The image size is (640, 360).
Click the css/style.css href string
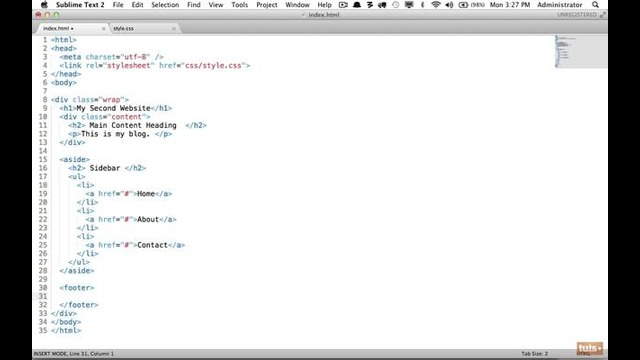point(213,65)
